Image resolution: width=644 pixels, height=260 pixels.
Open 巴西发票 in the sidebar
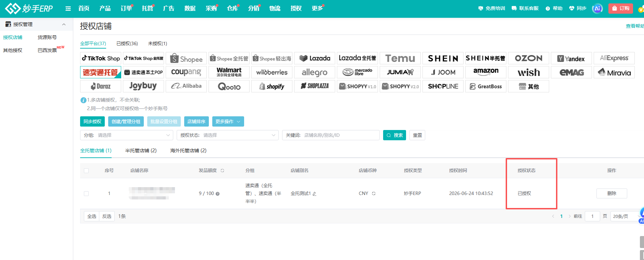(47, 50)
